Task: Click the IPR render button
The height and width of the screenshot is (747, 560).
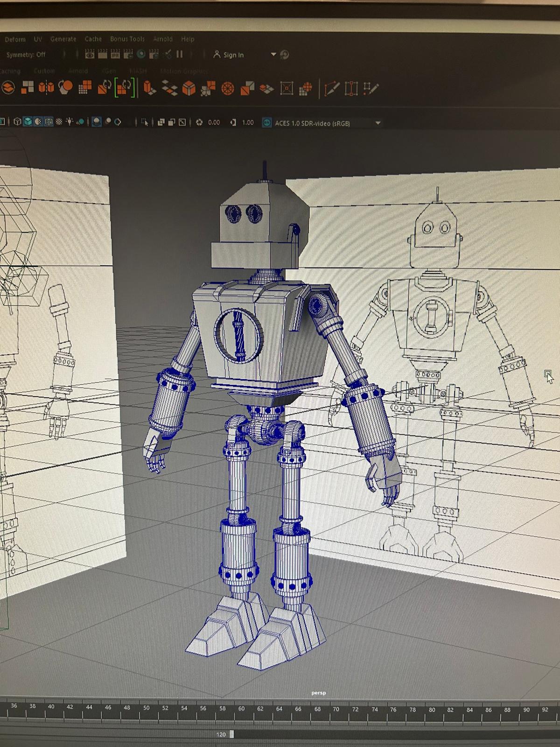Action: pos(115,55)
